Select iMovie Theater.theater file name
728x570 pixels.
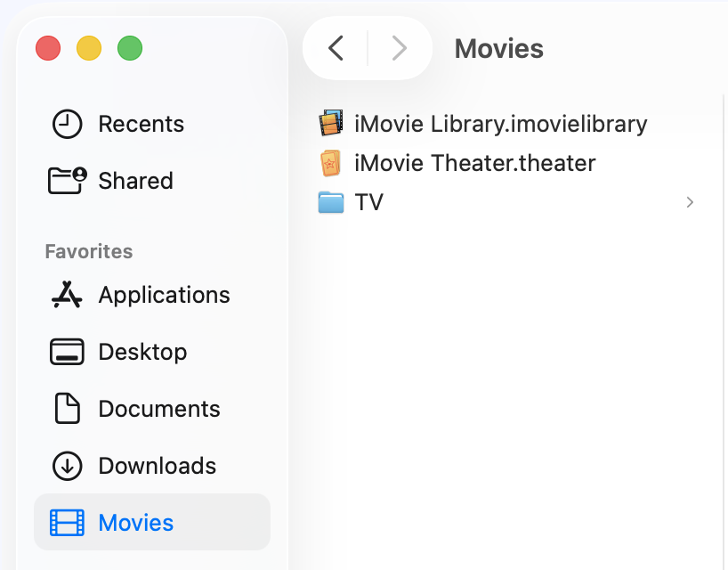pyautogui.click(x=474, y=163)
